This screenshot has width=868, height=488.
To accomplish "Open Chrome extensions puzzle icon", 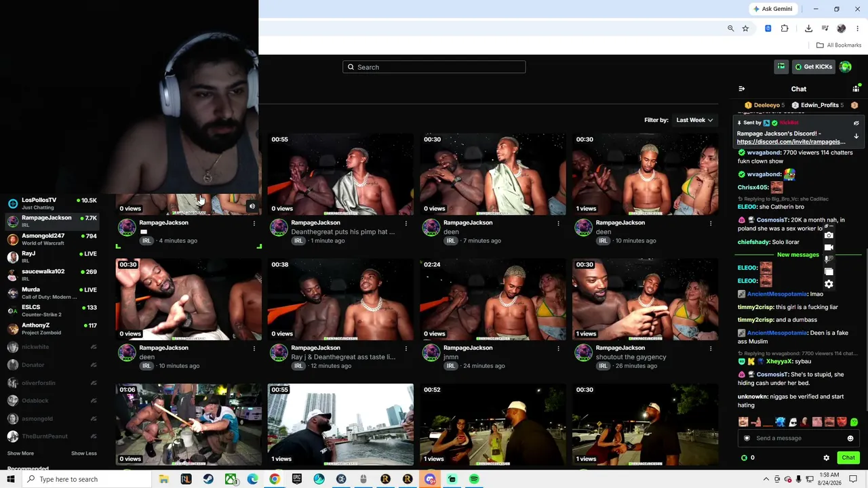I will tap(785, 28).
